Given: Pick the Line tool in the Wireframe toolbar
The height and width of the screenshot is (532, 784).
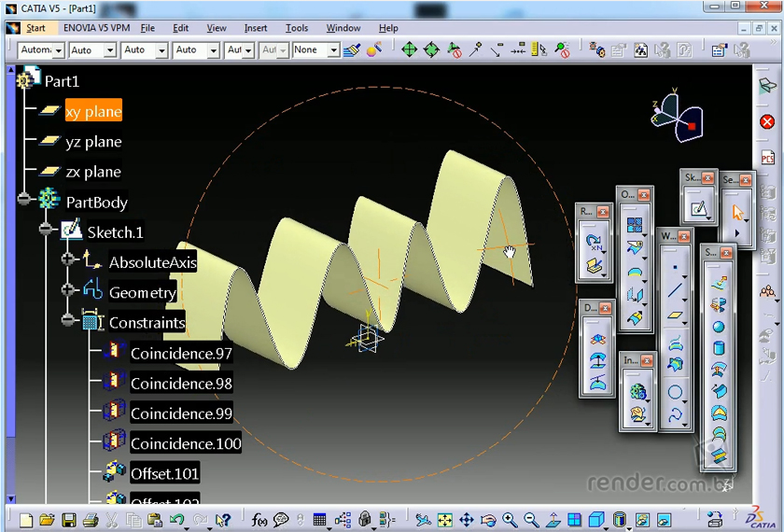Looking at the screenshot, I should tap(676, 292).
